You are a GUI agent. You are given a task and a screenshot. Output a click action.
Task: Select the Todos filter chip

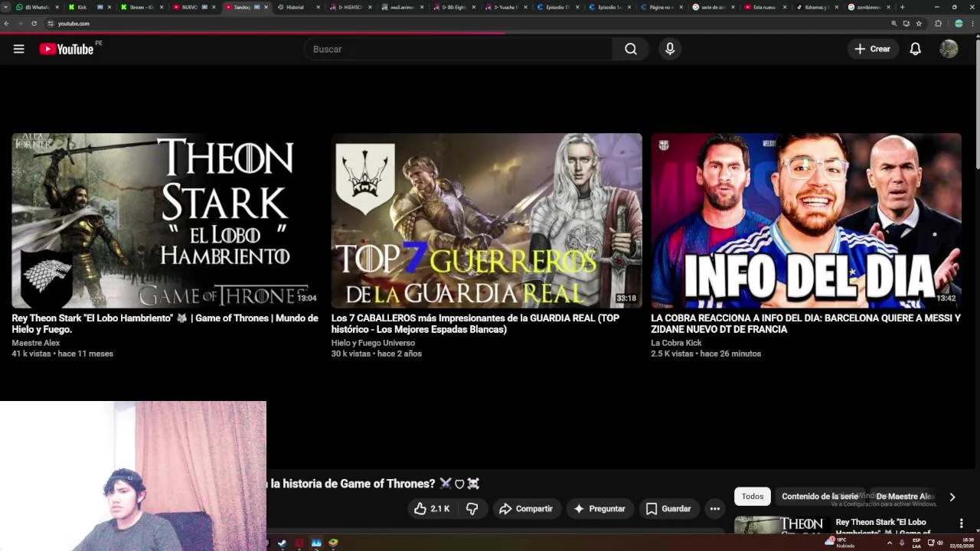coord(753,497)
